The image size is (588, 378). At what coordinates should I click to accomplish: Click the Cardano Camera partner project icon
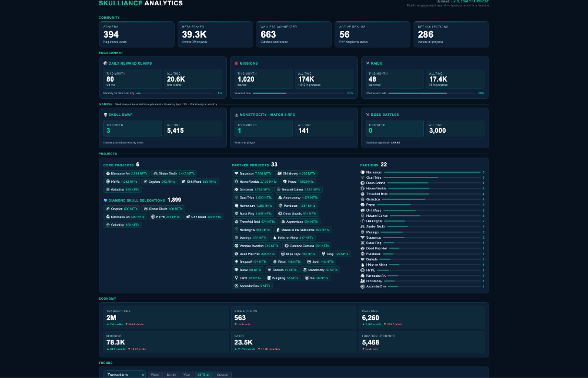(286, 246)
